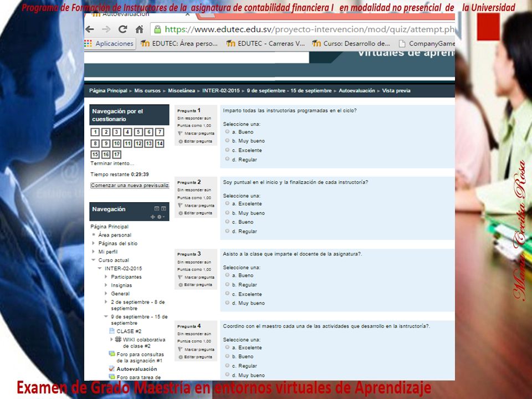Open Autoevaluación quiz in navigation tree
Image resolution: width=532 pixels, height=399 pixels.
point(133,369)
